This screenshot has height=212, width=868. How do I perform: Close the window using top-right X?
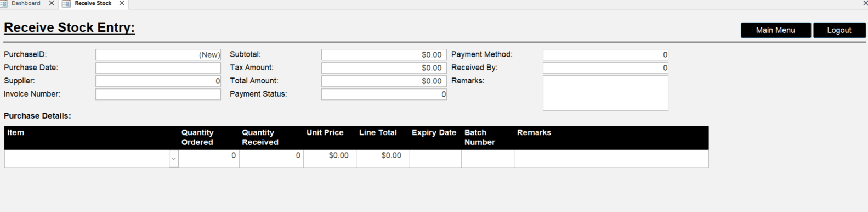pos(865,3)
